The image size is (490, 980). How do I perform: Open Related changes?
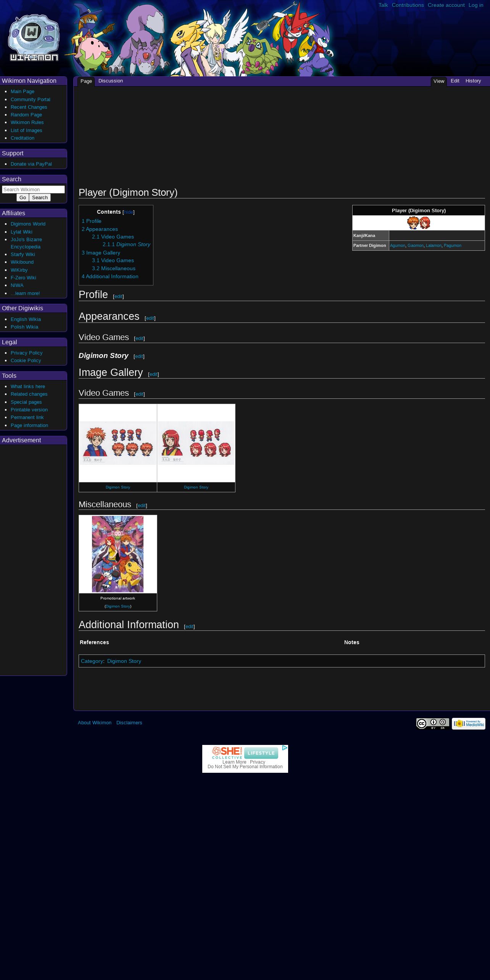tap(29, 394)
